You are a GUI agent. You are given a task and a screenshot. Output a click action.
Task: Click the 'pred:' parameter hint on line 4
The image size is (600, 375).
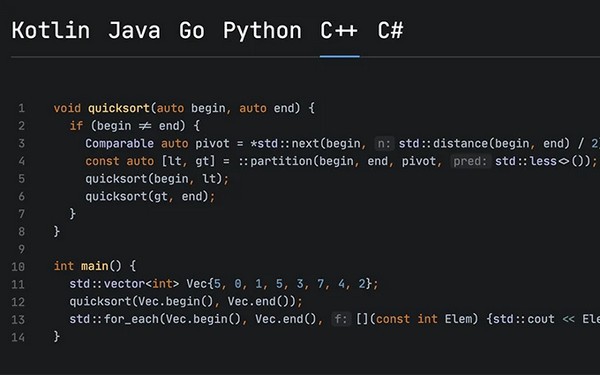click(x=470, y=161)
